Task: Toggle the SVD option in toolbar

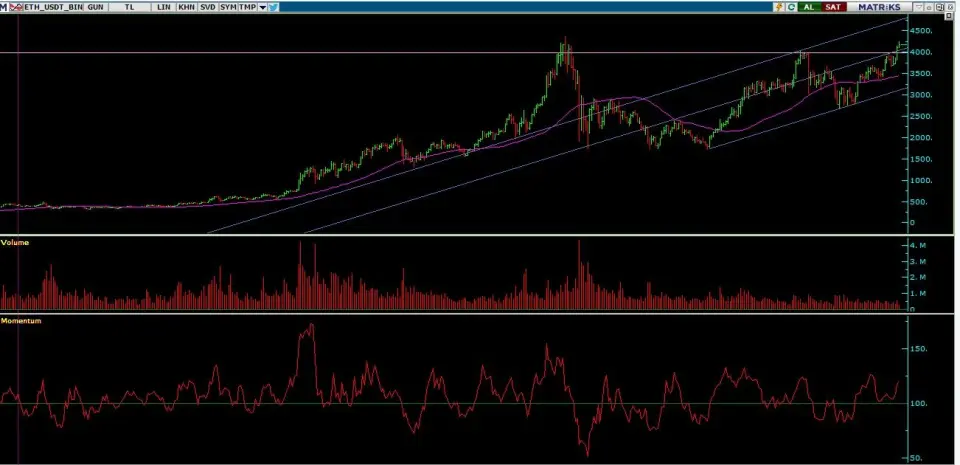Action: (x=207, y=6)
